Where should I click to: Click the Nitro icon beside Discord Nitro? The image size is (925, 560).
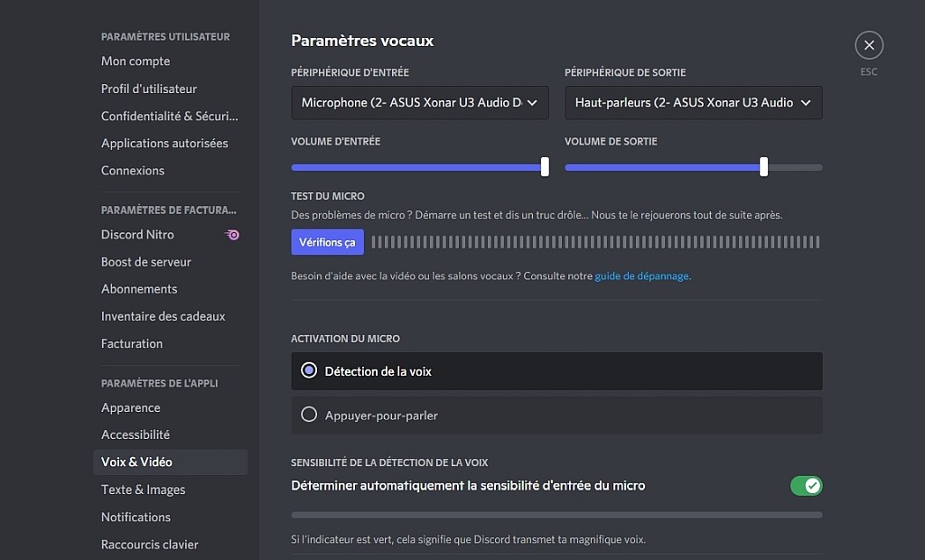tap(232, 235)
